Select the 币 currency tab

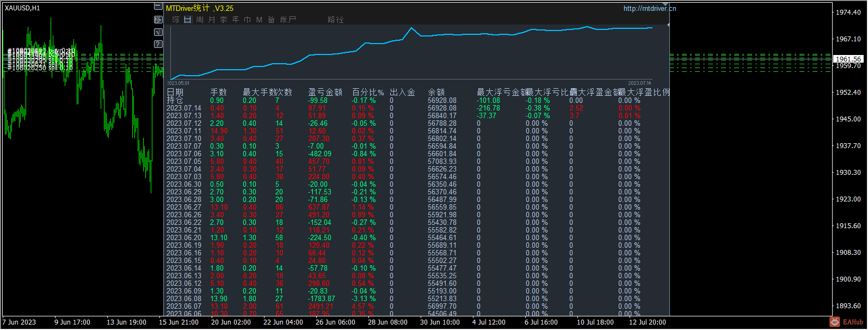[x=248, y=20]
